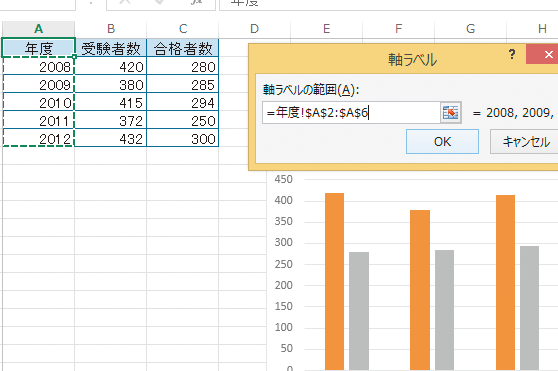Click the 200 value axis label
The height and width of the screenshot is (371, 558).
[284, 285]
